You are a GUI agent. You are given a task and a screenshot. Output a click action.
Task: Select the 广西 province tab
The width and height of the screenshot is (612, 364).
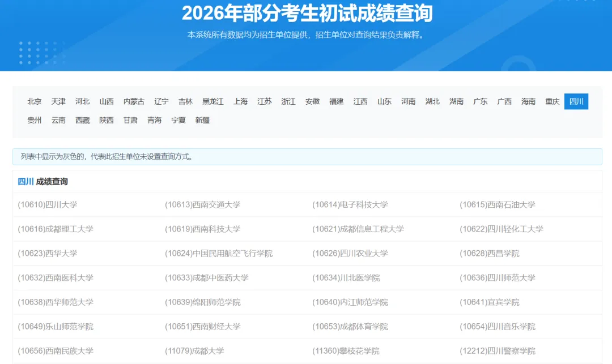[505, 101]
